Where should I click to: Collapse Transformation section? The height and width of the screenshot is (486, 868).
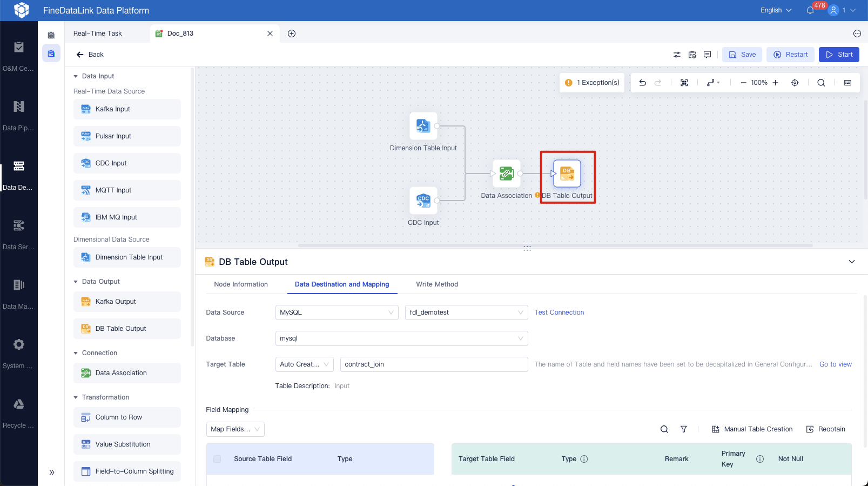[76, 397]
